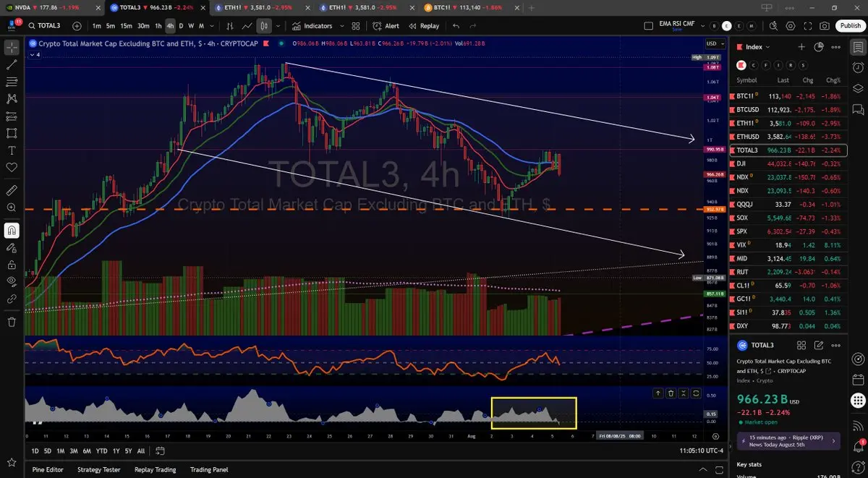Switch to the NVDA tab

click(x=53, y=7)
